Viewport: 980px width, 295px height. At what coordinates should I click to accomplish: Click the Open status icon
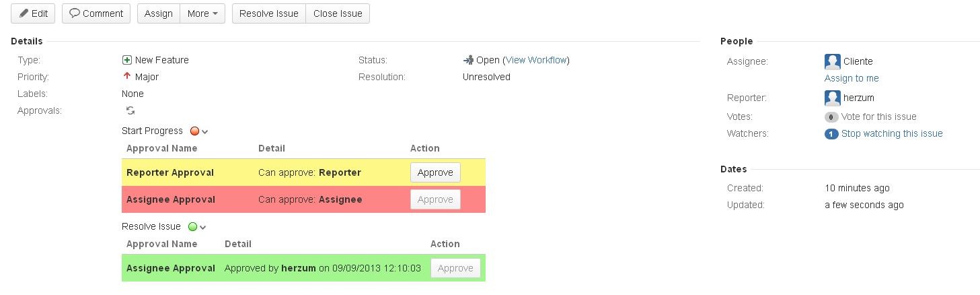[468, 60]
